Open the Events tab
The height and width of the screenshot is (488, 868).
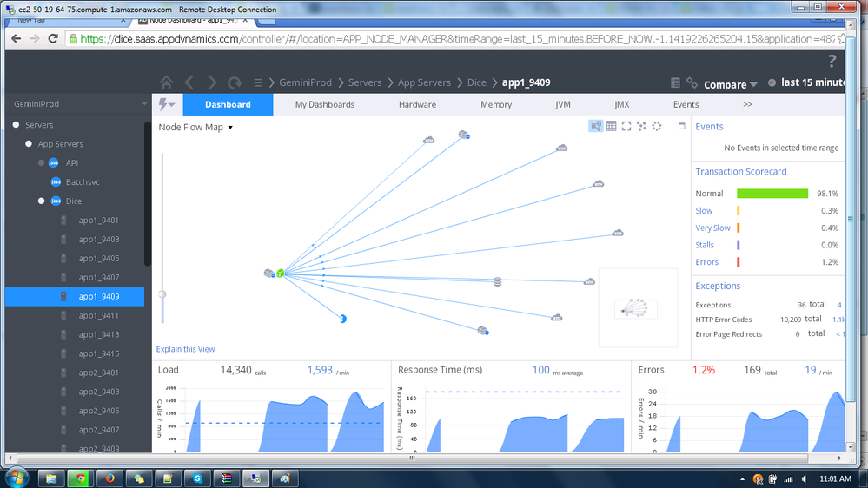coord(686,104)
